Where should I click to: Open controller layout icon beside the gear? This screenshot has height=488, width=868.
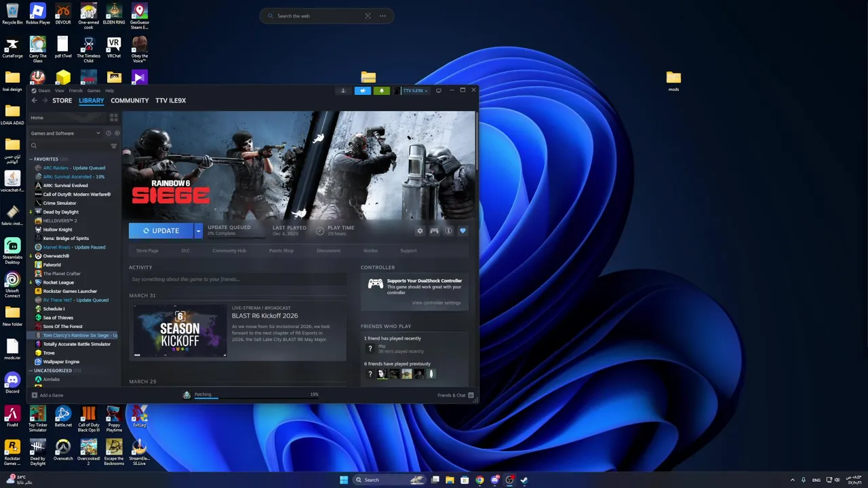coord(434,231)
